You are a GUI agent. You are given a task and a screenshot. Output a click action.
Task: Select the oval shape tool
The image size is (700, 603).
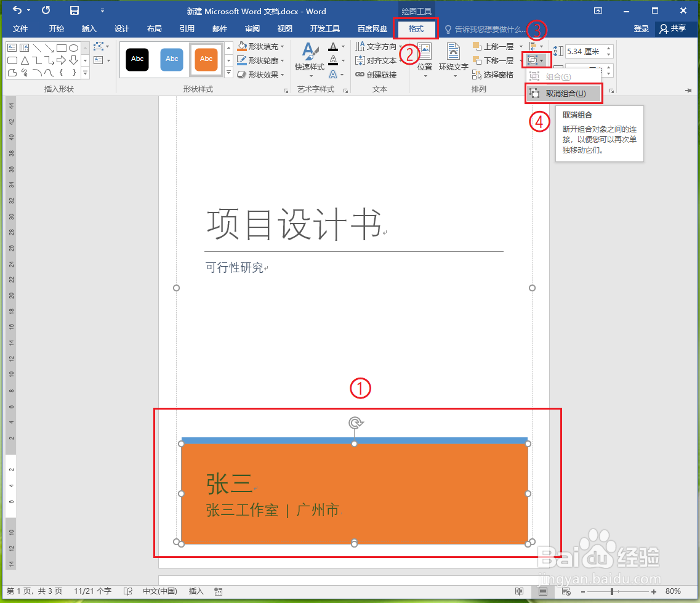coord(73,47)
